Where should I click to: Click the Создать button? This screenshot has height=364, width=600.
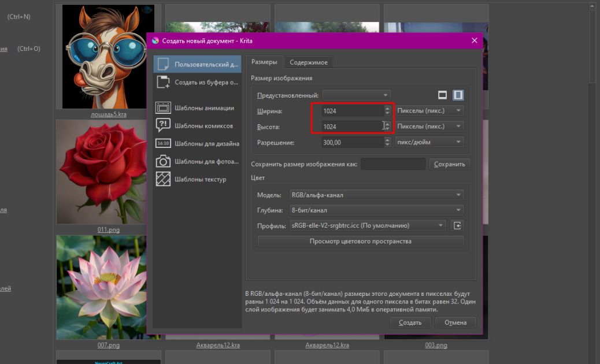[410, 322]
